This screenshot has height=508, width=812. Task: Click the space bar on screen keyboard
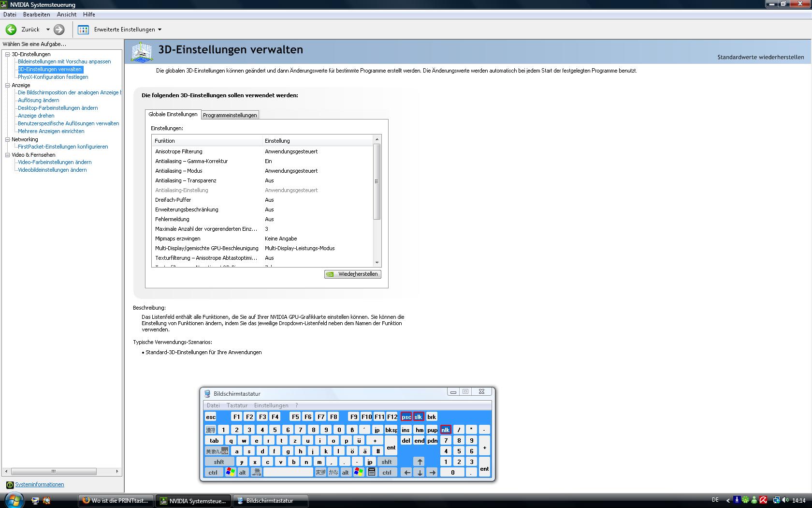pos(288,472)
